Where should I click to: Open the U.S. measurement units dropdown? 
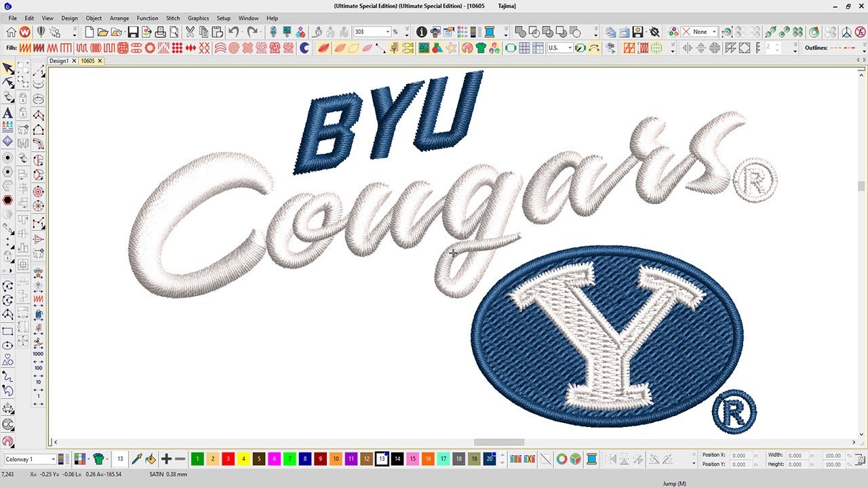coord(570,48)
